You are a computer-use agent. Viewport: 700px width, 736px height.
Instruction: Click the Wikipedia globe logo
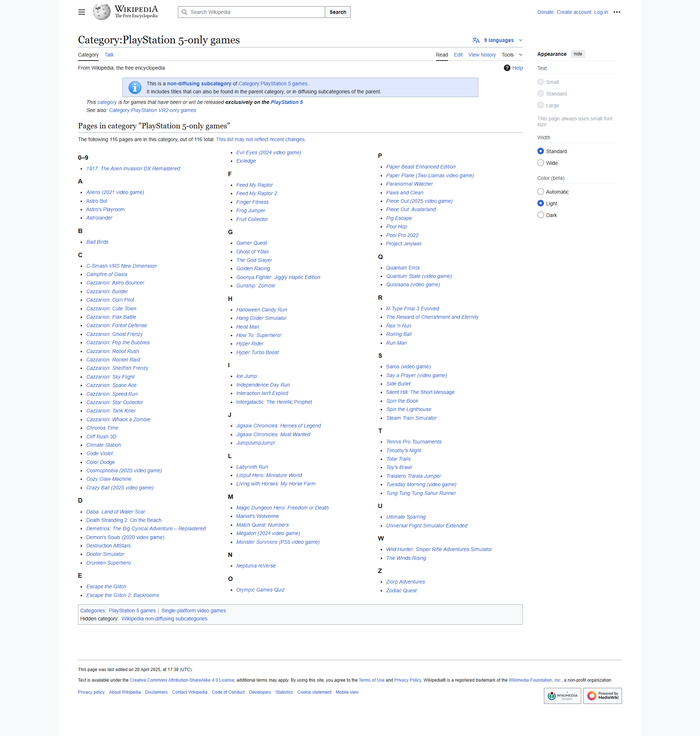coord(101,12)
